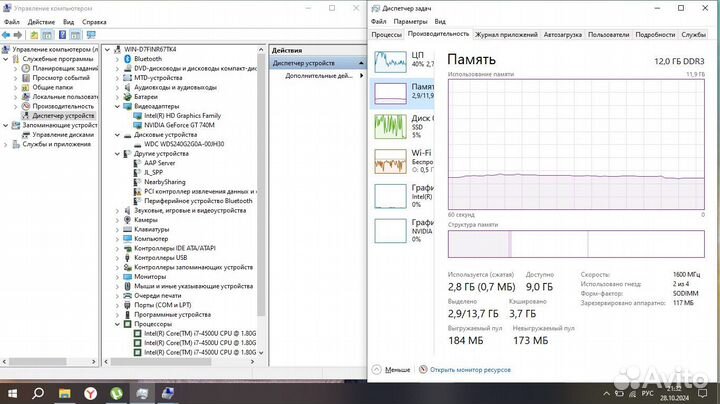
Task: Click Диспетчер устройств in Actions pane
Action: [x=317, y=63]
